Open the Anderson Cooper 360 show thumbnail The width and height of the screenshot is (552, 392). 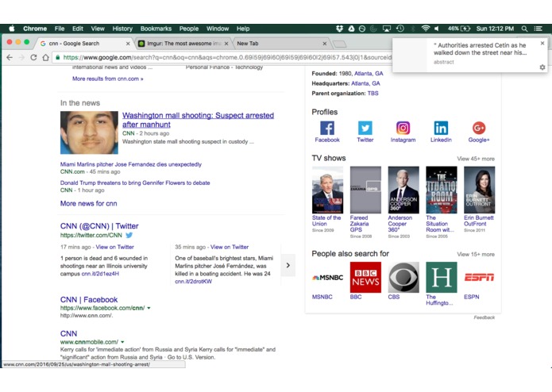coord(403,190)
